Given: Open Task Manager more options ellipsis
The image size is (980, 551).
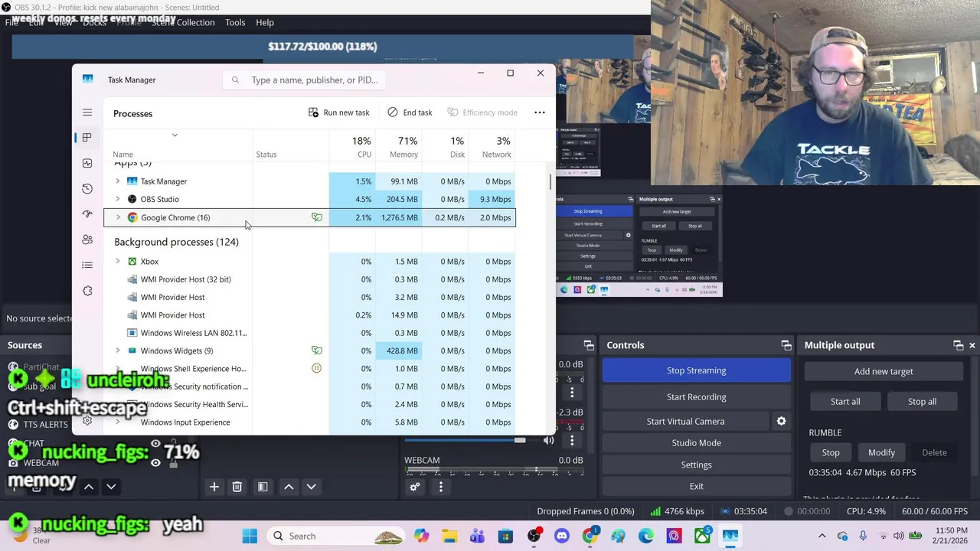Looking at the screenshot, I should pos(540,112).
